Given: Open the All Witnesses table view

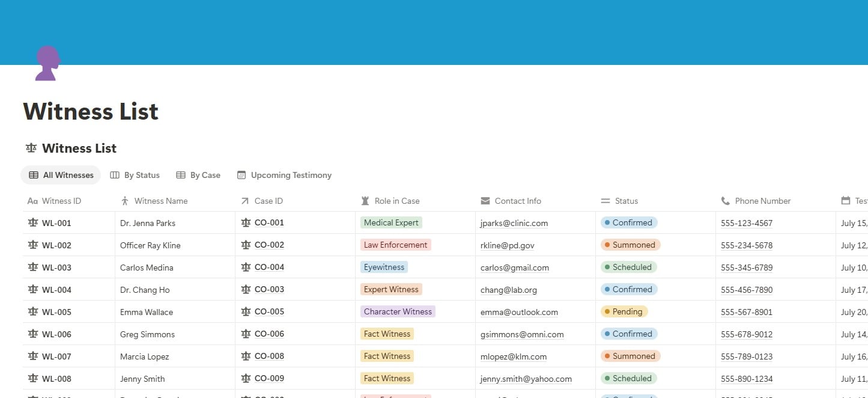Looking at the screenshot, I should click(x=61, y=175).
